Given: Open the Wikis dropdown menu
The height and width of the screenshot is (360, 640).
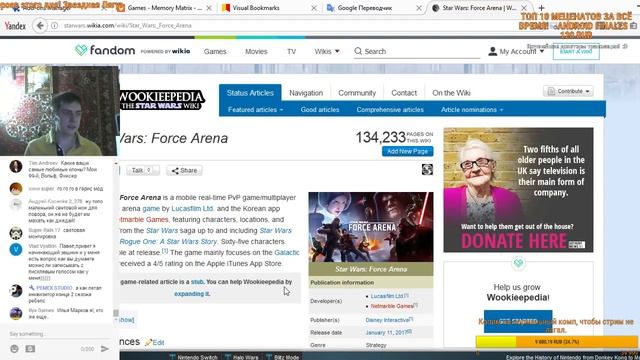Looking at the screenshot, I should pyautogui.click(x=327, y=51).
